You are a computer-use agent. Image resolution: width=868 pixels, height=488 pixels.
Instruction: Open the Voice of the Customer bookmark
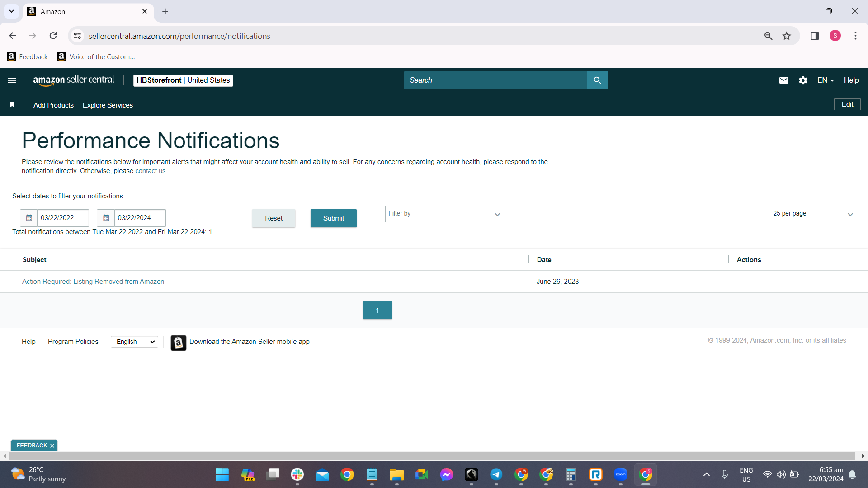pos(96,57)
